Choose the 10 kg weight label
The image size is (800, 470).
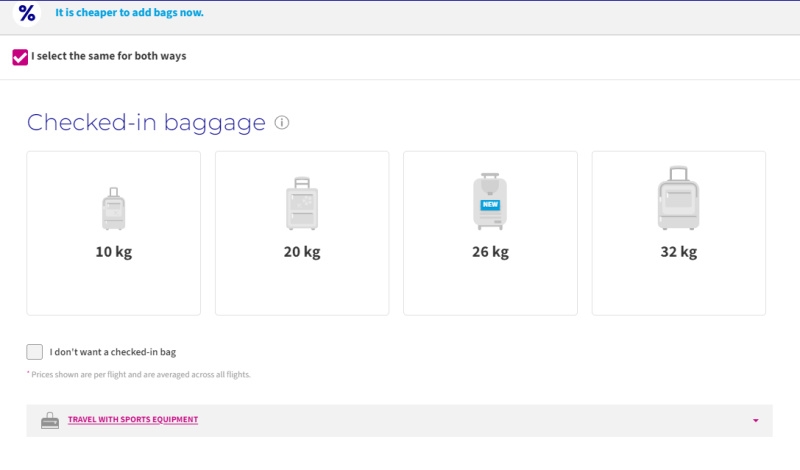point(114,252)
